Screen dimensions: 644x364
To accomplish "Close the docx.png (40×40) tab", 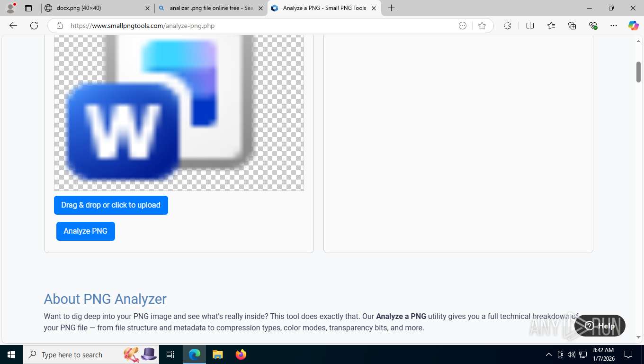I will pos(147,8).
